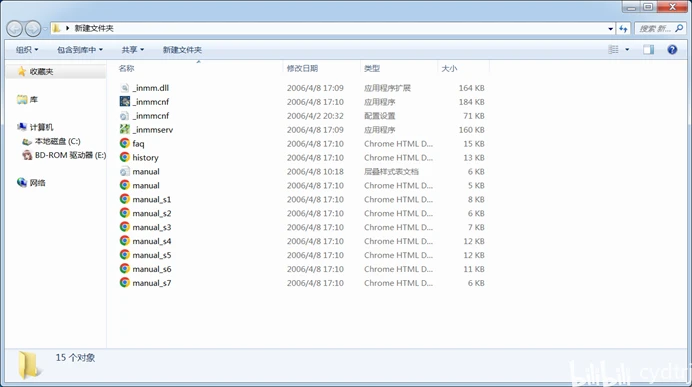This screenshot has width=692, height=387.
Task: Click the 164 KB size cell
Action: (x=471, y=88)
